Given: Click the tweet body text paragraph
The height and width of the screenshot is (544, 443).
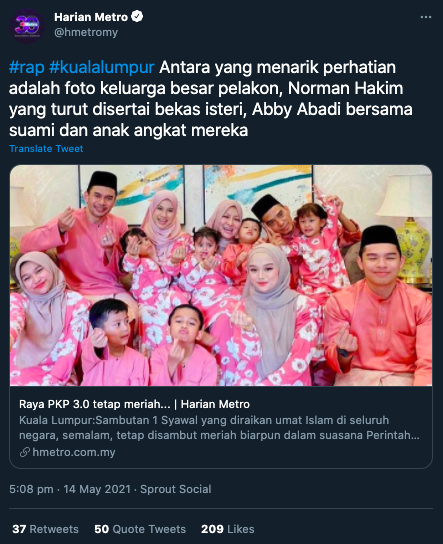Looking at the screenshot, I should click(211, 99).
